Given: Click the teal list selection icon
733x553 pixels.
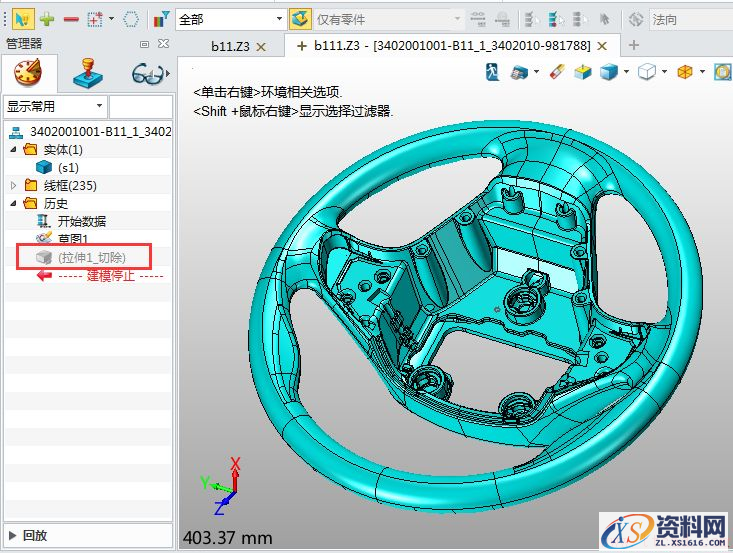Looking at the screenshot, I should click(555, 20).
